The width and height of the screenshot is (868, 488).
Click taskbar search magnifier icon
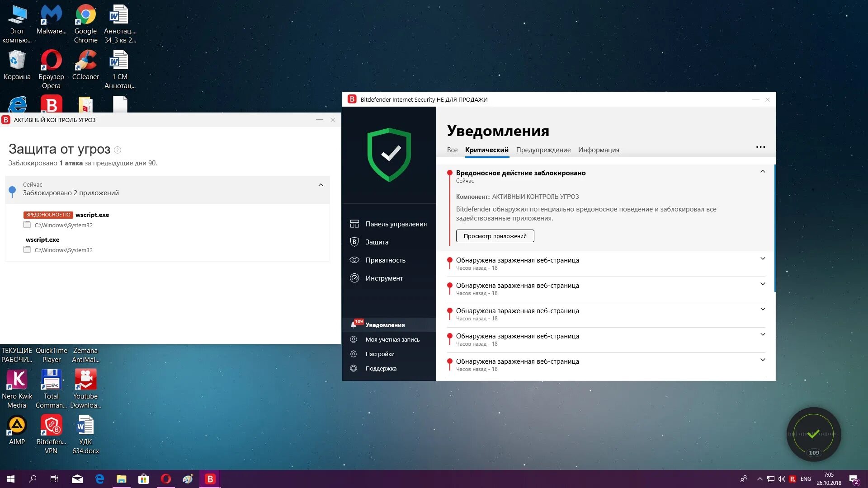tap(33, 479)
